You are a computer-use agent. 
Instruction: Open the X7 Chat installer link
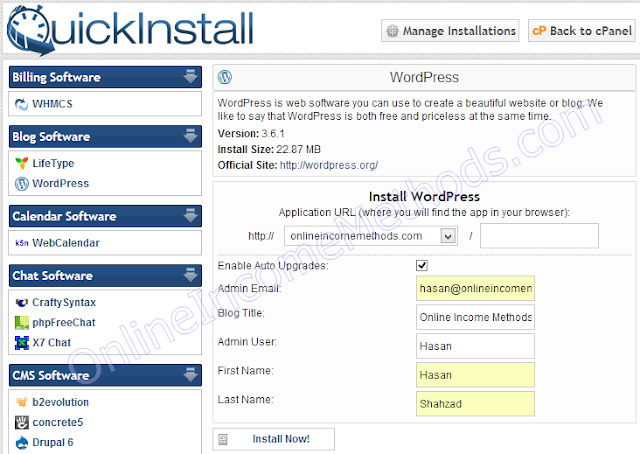tap(51, 343)
